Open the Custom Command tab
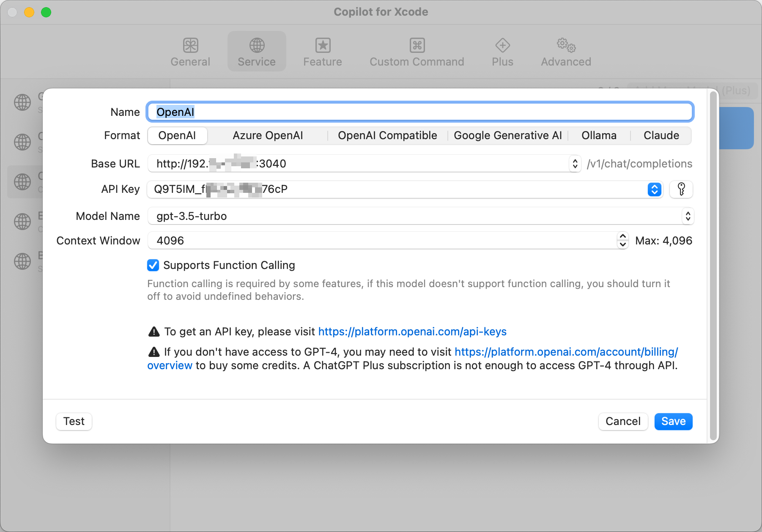The image size is (762, 532). click(417, 52)
